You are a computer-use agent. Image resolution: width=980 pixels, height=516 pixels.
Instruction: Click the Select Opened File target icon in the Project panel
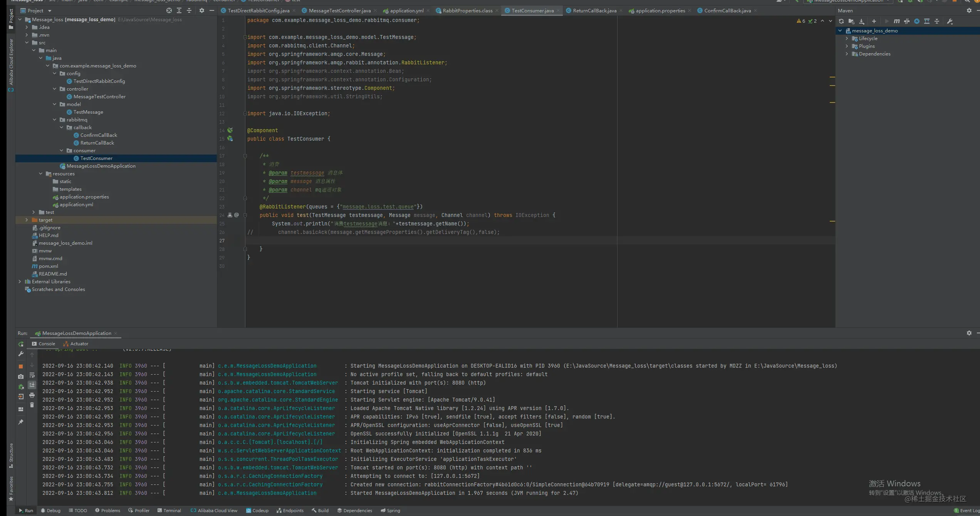tap(169, 11)
